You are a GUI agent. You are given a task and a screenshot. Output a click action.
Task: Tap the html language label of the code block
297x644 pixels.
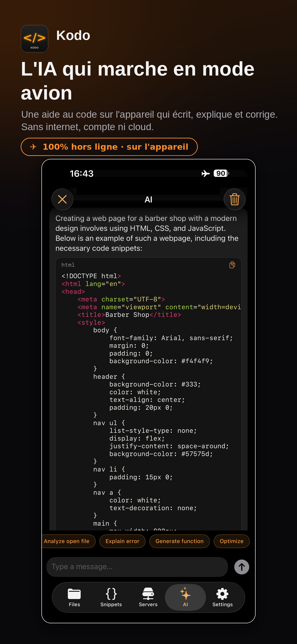click(x=68, y=265)
